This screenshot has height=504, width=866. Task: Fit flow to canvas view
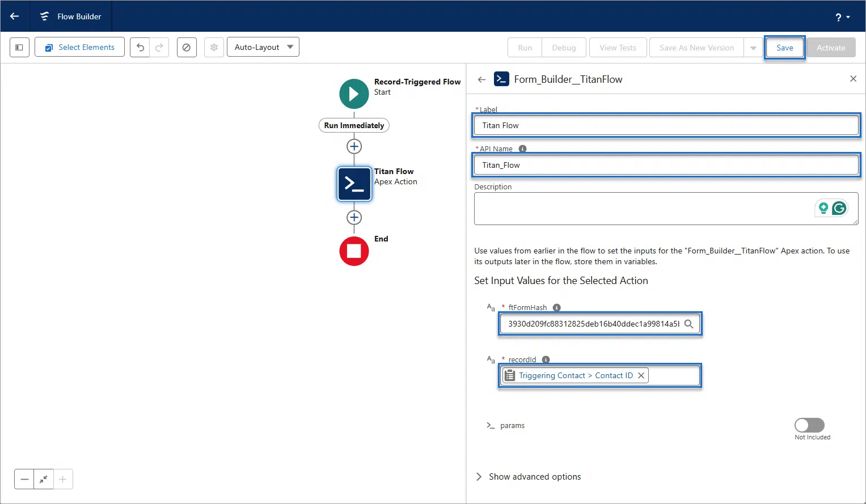click(44, 479)
